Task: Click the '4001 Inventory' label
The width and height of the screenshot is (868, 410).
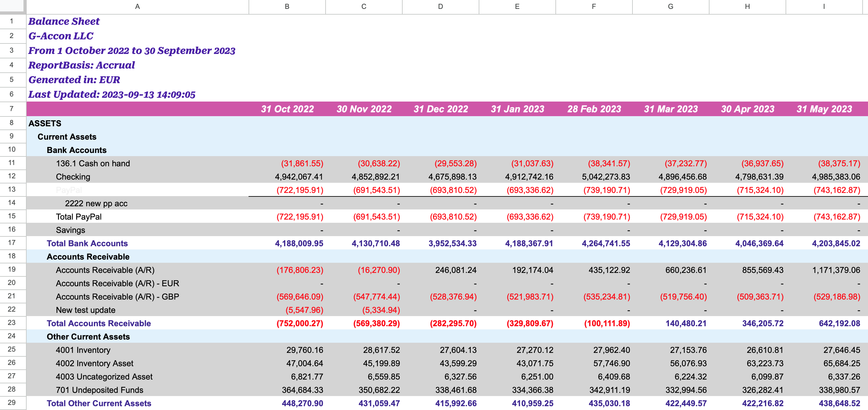Action: coord(83,350)
